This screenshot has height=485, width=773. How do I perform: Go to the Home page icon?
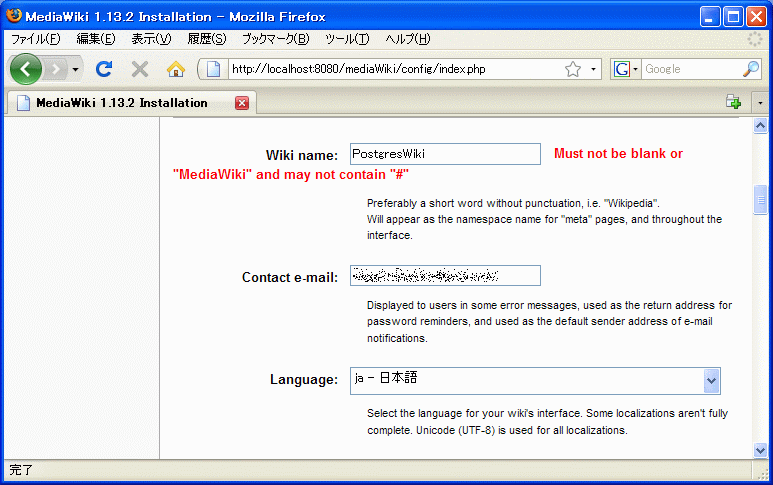pos(176,69)
